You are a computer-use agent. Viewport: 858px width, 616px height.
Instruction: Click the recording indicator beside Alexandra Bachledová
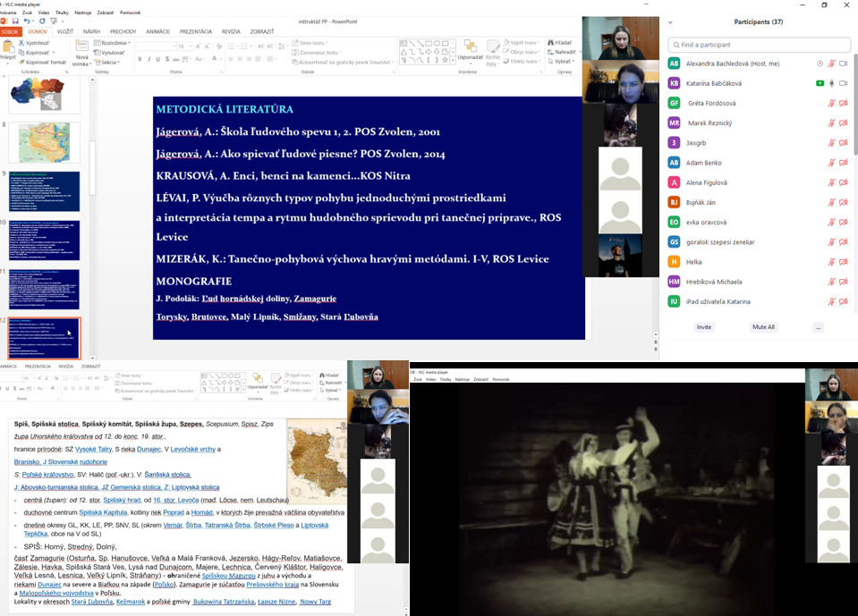pos(820,63)
